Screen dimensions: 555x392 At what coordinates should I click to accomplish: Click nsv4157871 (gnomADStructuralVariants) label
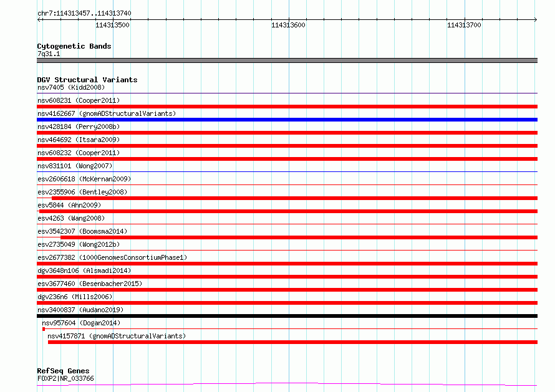117,336
